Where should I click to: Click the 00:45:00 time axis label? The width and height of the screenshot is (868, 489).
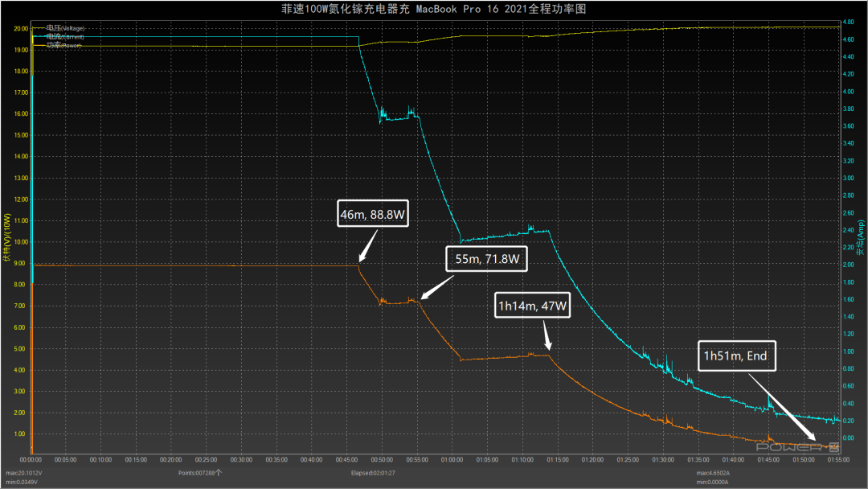coord(346,460)
